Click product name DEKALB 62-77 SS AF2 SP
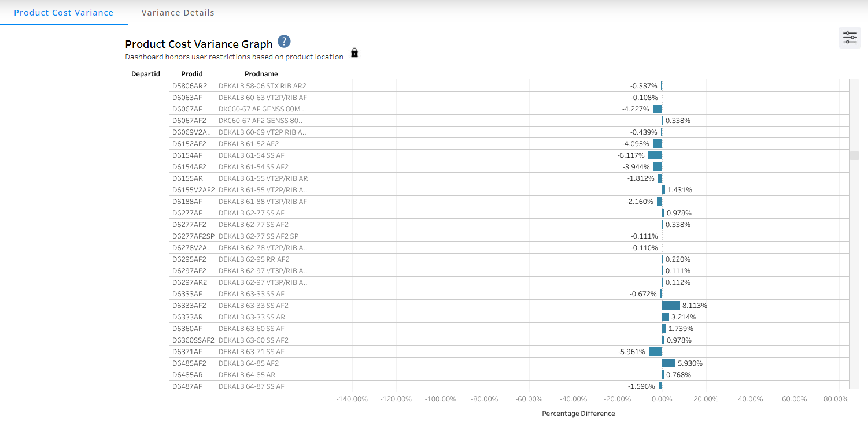868x424 pixels. point(258,236)
